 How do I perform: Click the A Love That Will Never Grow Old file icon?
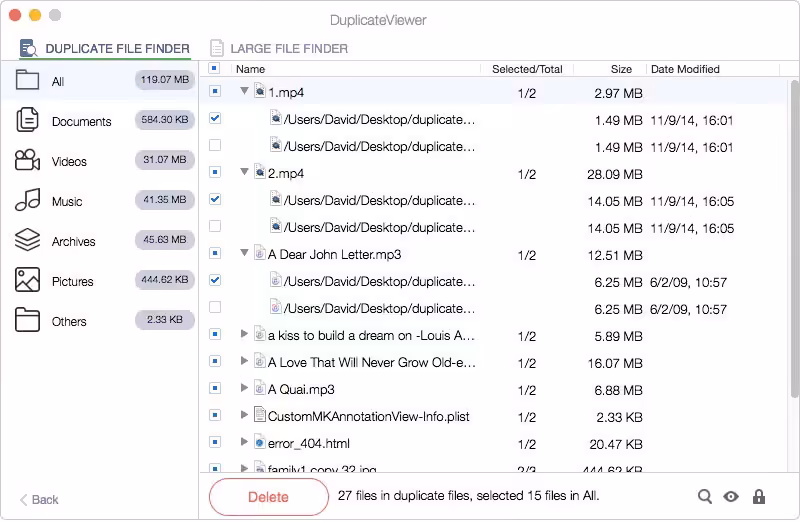point(260,361)
